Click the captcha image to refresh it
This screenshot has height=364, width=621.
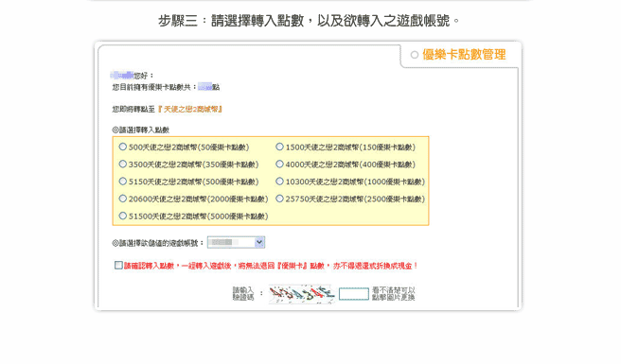point(302,294)
